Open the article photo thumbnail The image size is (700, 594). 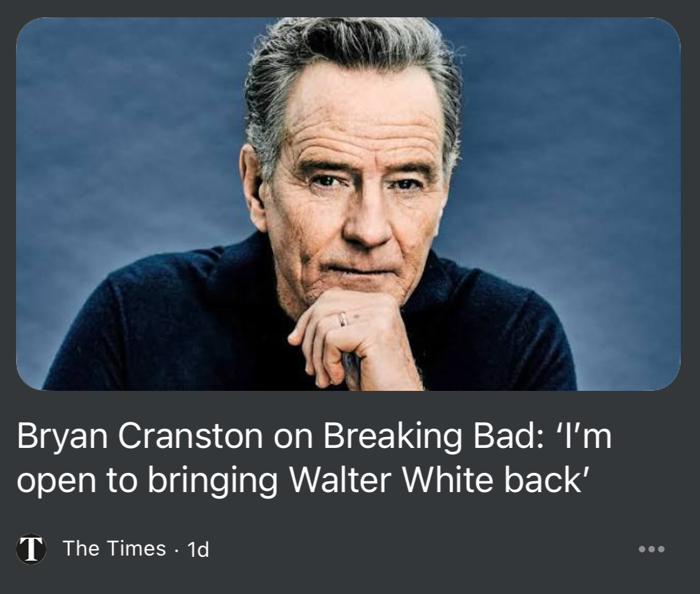pos(348,204)
